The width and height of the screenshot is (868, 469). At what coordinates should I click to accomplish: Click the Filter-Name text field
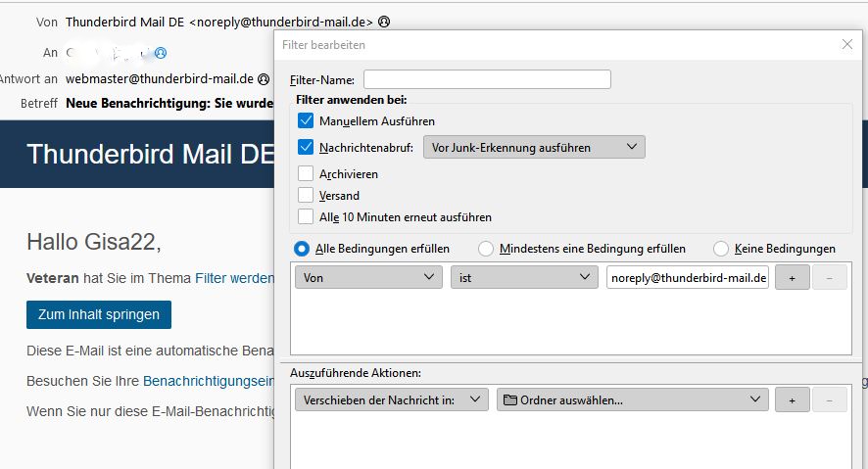(x=487, y=79)
